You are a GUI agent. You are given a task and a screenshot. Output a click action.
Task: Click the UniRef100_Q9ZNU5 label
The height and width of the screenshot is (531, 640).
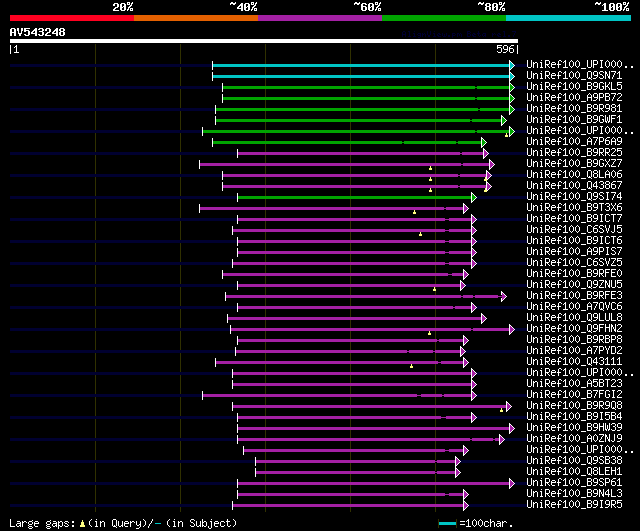[x=574, y=285]
